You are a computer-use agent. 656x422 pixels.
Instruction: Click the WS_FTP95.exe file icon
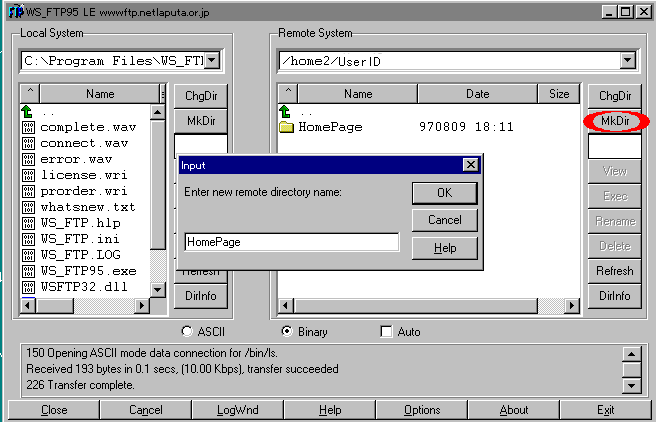click(28, 271)
